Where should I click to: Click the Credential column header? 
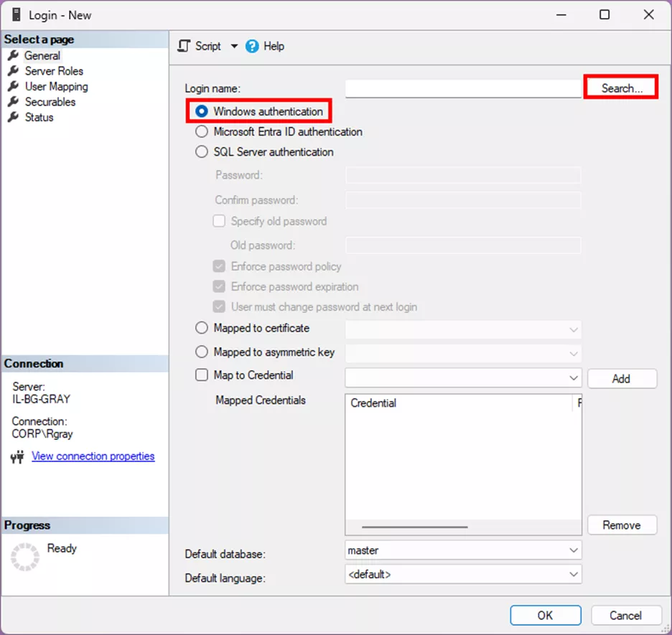click(x=459, y=403)
